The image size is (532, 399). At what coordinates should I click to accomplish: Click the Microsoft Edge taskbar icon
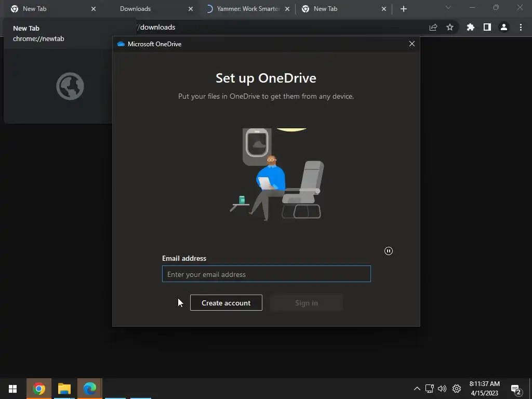click(x=89, y=389)
